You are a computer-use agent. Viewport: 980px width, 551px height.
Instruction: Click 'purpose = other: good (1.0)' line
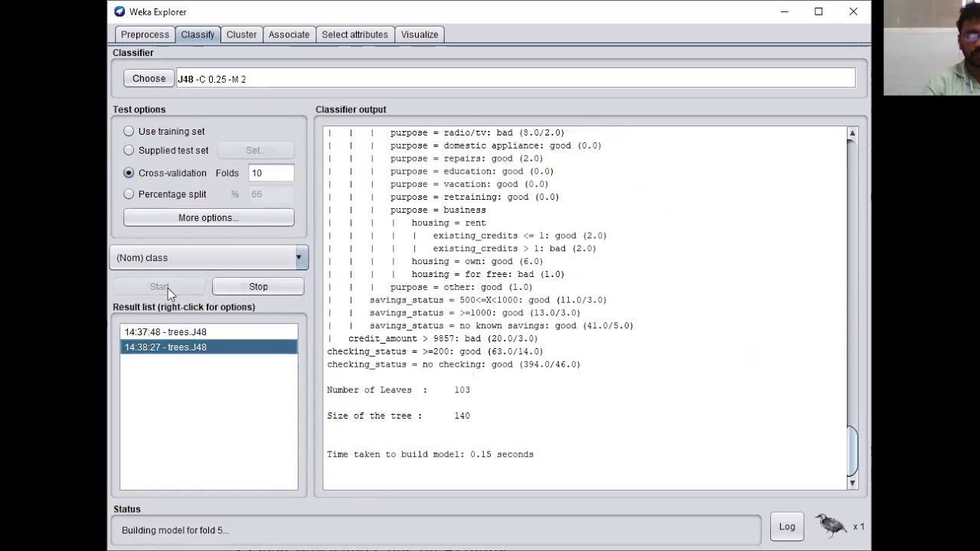point(461,287)
